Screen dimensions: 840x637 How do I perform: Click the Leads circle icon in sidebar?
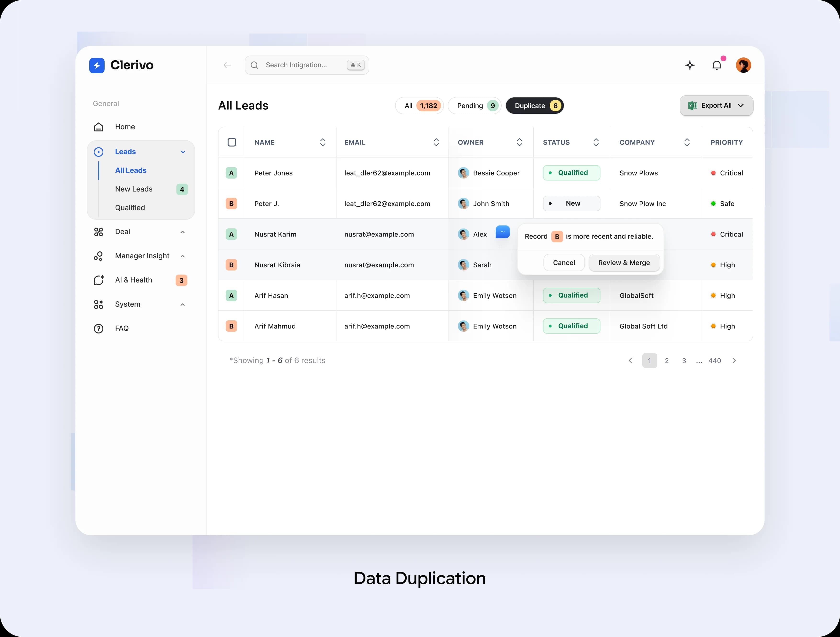[98, 152]
